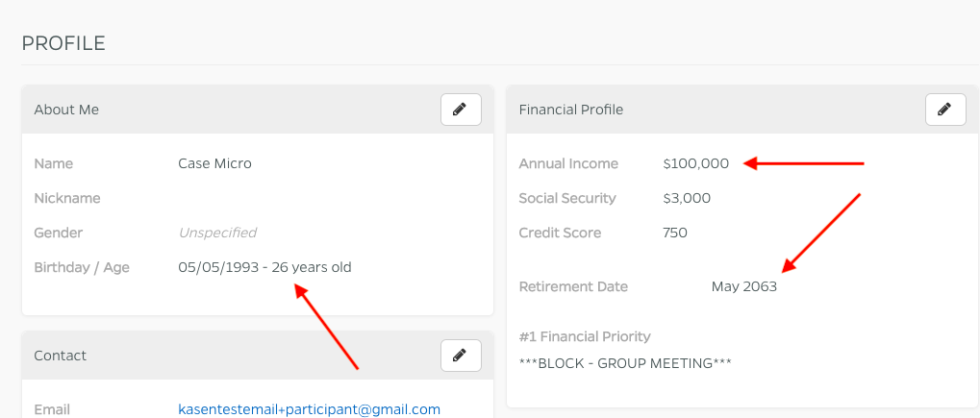The width and height of the screenshot is (980, 418).
Task: Edit the About Me section
Action: [461, 110]
